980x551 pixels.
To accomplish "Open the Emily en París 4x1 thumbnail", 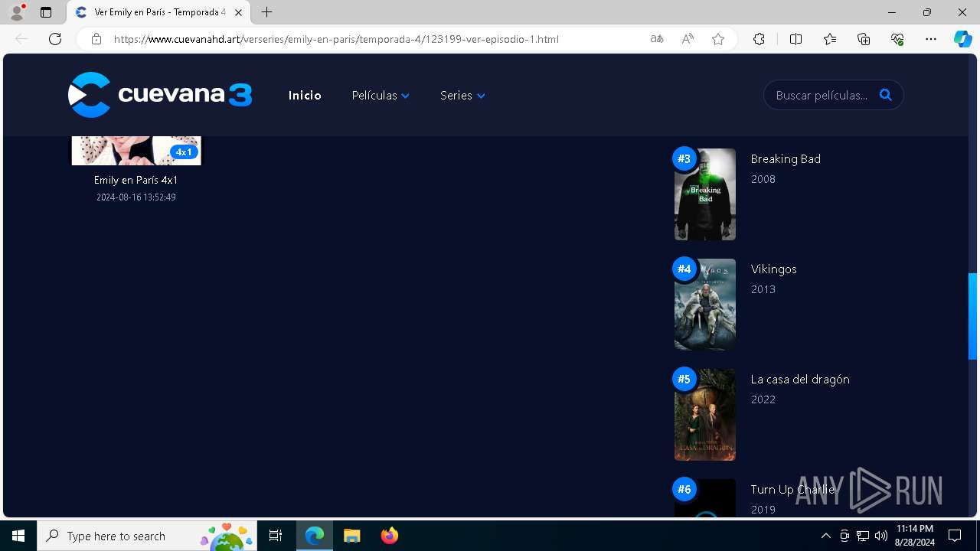I will coord(136,151).
